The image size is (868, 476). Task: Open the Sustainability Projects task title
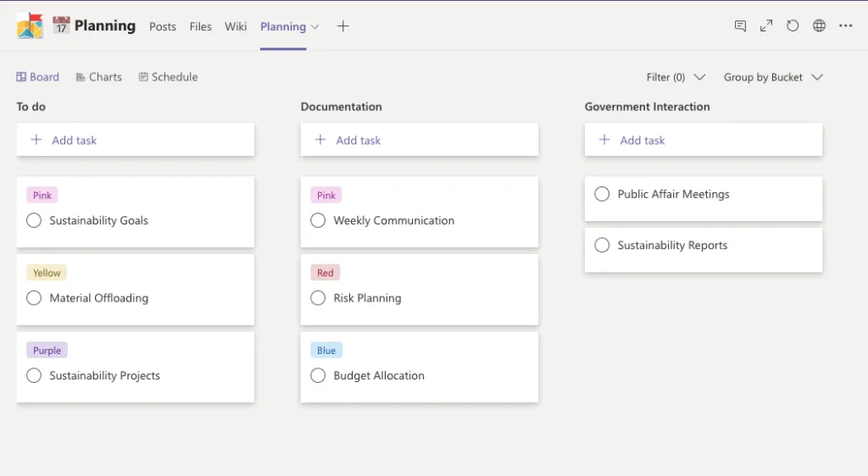click(x=104, y=375)
